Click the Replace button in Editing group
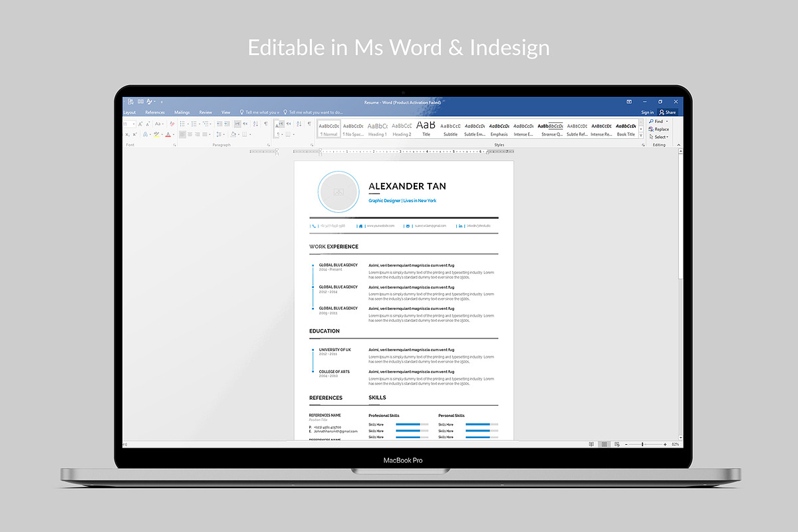 pyautogui.click(x=658, y=129)
